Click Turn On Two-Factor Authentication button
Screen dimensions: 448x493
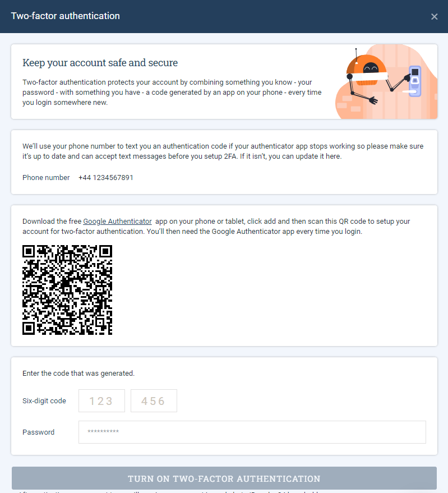click(224, 478)
